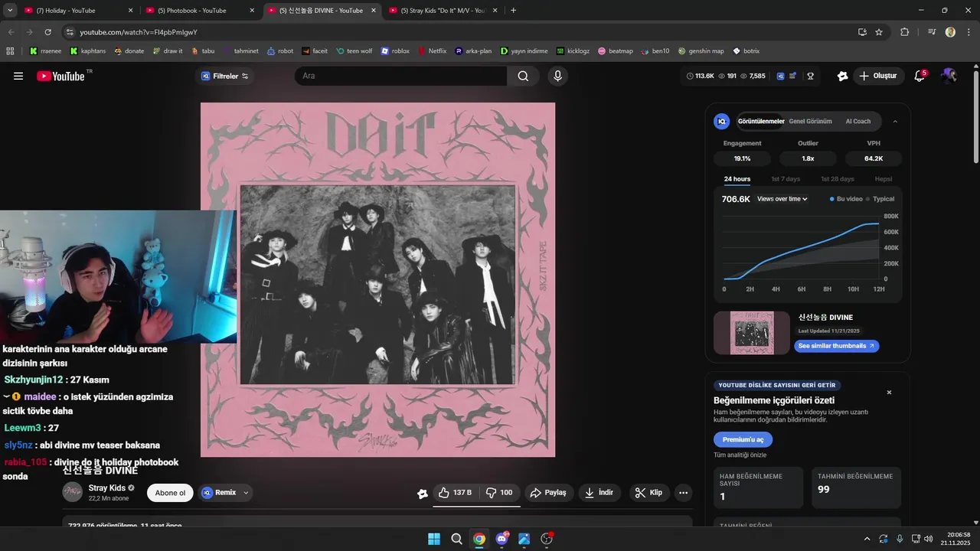The image size is (980, 551).
Task: Select the 1st 7 days range tab
Action: (786, 179)
